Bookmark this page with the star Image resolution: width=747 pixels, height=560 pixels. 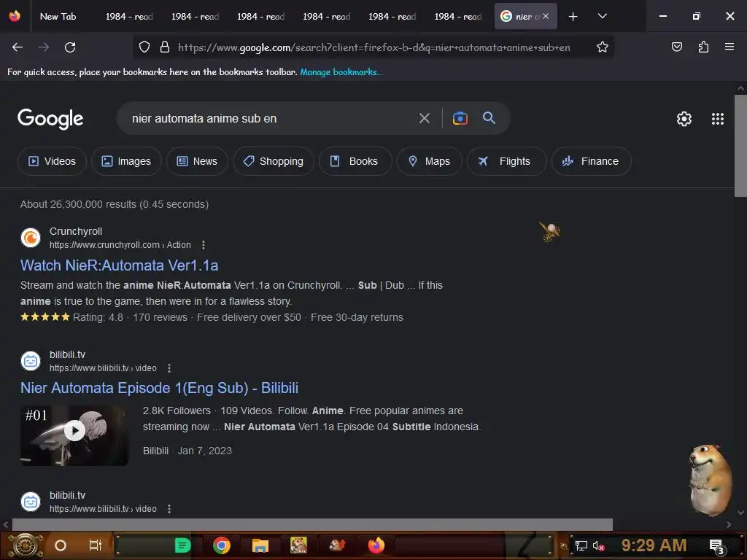click(x=602, y=47)
